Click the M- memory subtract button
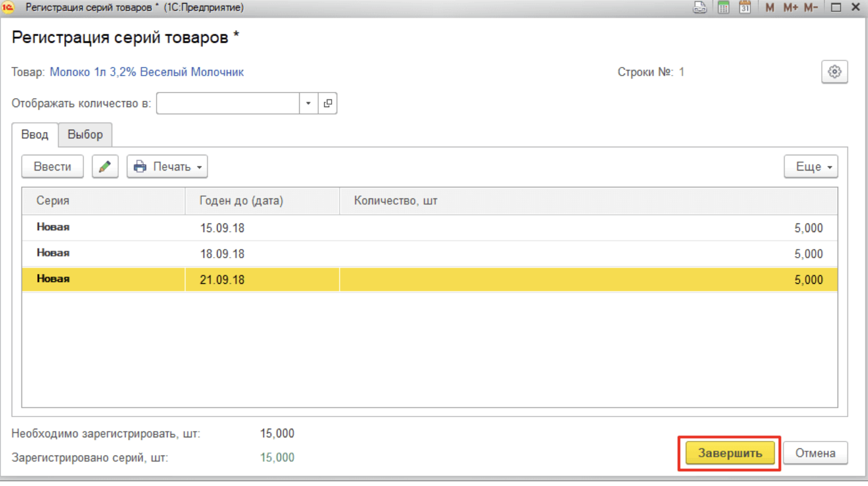 [x=811, y=8]
